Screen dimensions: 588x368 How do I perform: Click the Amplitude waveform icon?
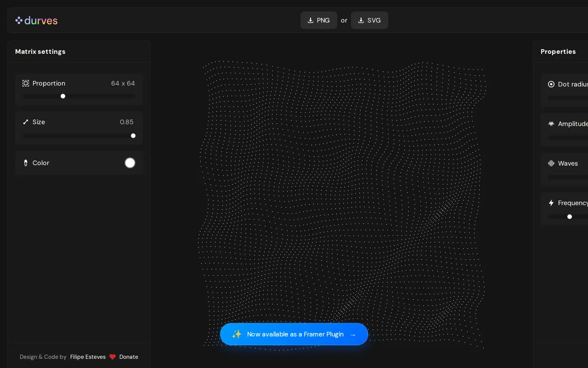551,124
